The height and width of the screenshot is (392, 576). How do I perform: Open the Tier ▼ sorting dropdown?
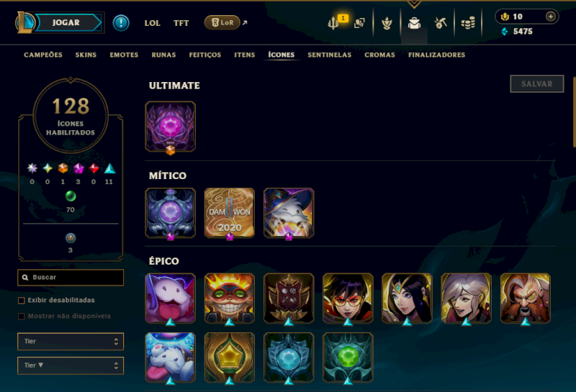71,365
